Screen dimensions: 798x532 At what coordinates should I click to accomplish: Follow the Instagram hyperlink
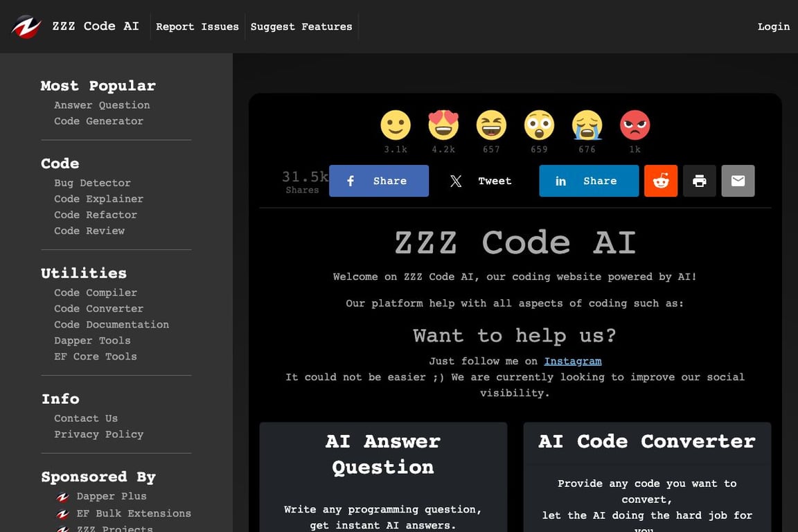(573, 361)
